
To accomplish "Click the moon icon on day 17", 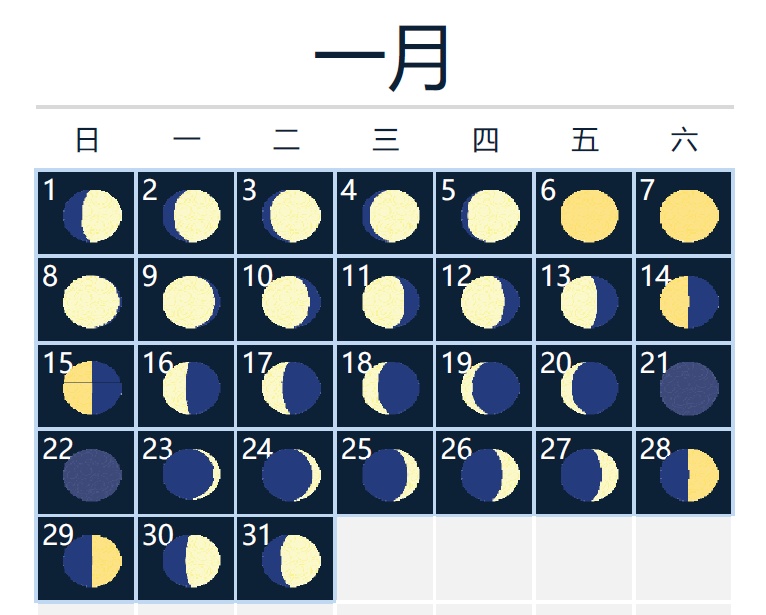I will (291, 388).
